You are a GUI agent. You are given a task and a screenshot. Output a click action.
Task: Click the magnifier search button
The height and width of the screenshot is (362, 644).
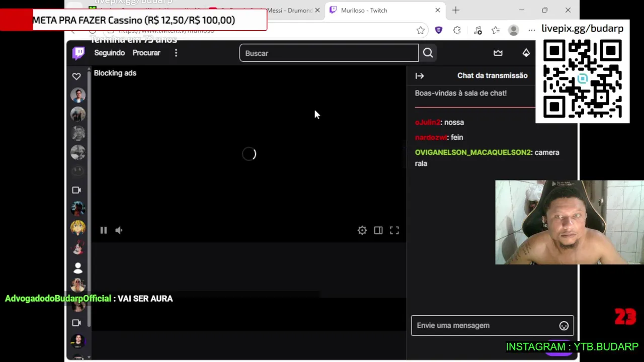428,53
